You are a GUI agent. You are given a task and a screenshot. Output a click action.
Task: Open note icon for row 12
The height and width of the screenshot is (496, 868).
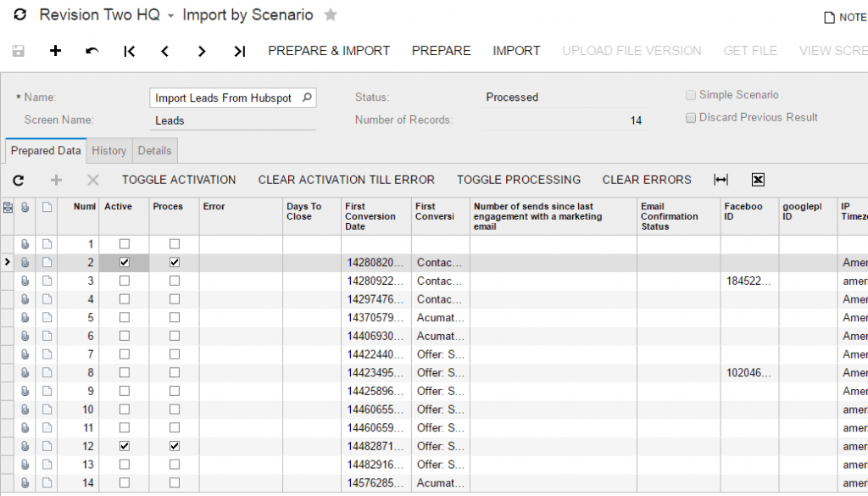pos(47,446)
